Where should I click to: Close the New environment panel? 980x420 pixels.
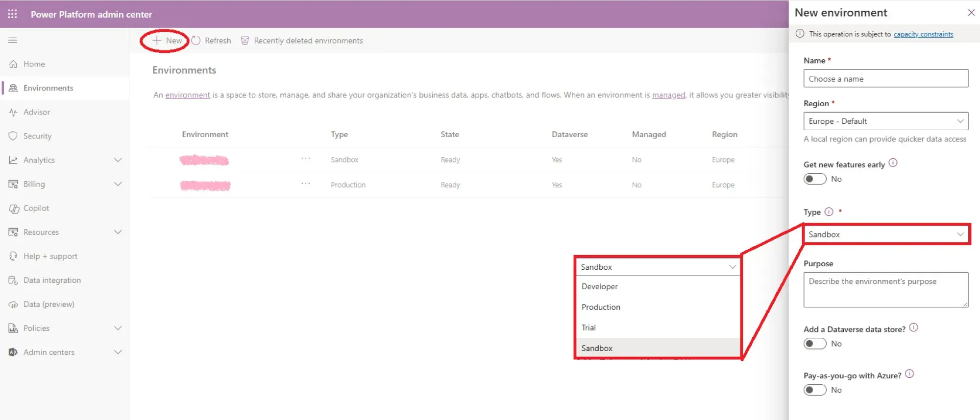point(971,13)
